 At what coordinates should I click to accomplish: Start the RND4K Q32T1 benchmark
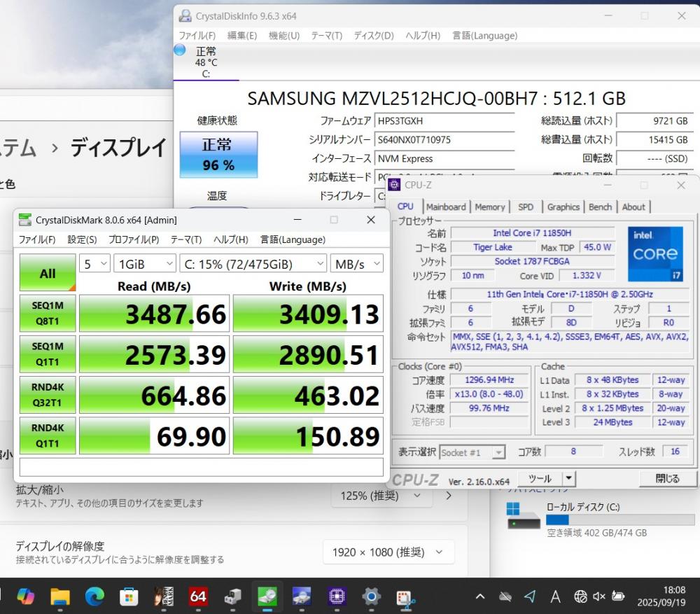pos(48,395)
